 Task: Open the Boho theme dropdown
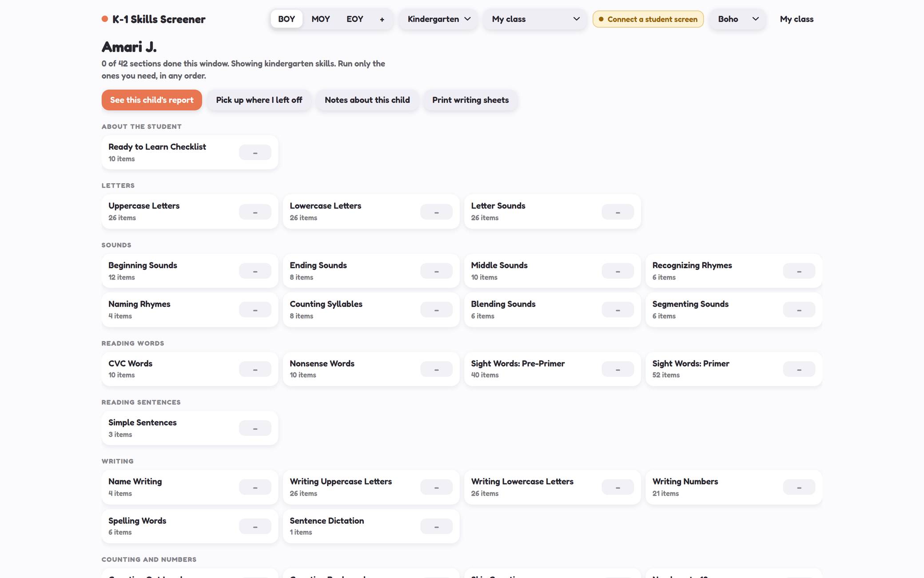point(737,19)
